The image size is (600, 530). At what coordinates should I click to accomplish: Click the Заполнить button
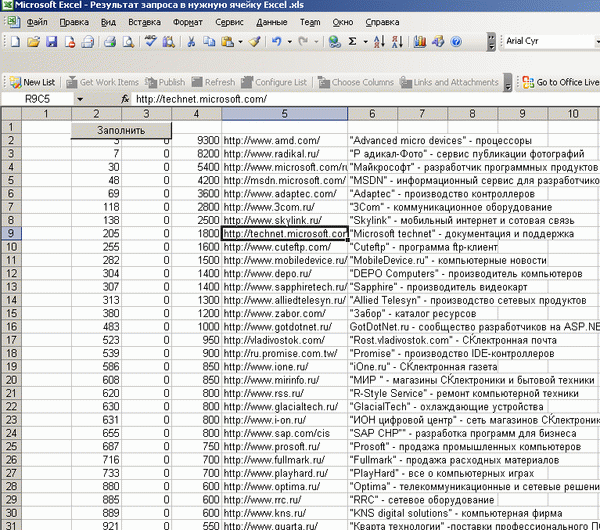click(121, 130)
